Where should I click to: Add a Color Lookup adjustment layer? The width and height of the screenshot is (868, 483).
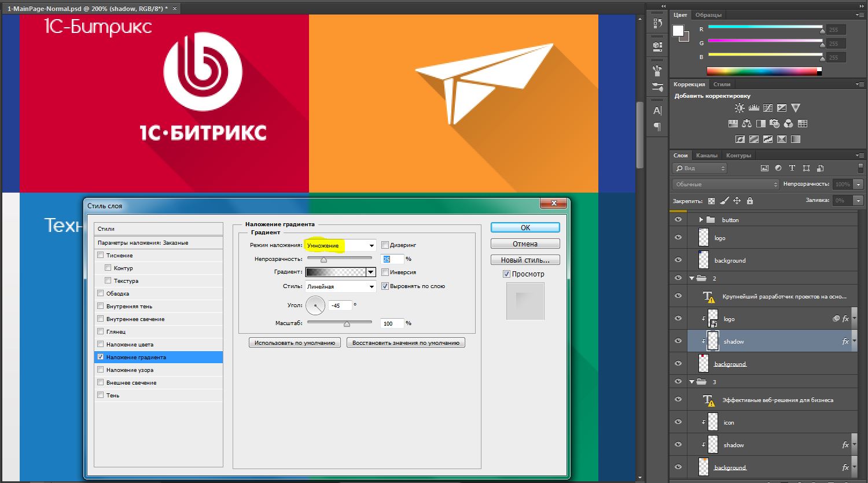[802, 124]
